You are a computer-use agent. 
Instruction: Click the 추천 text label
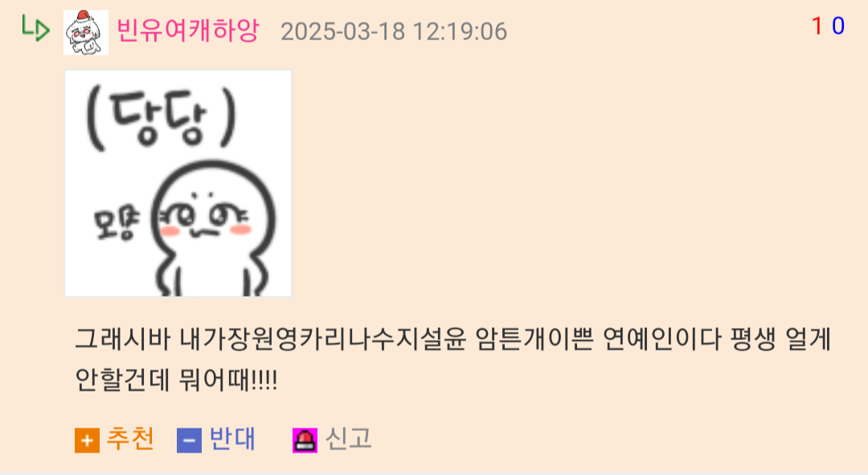pos(130,439)
